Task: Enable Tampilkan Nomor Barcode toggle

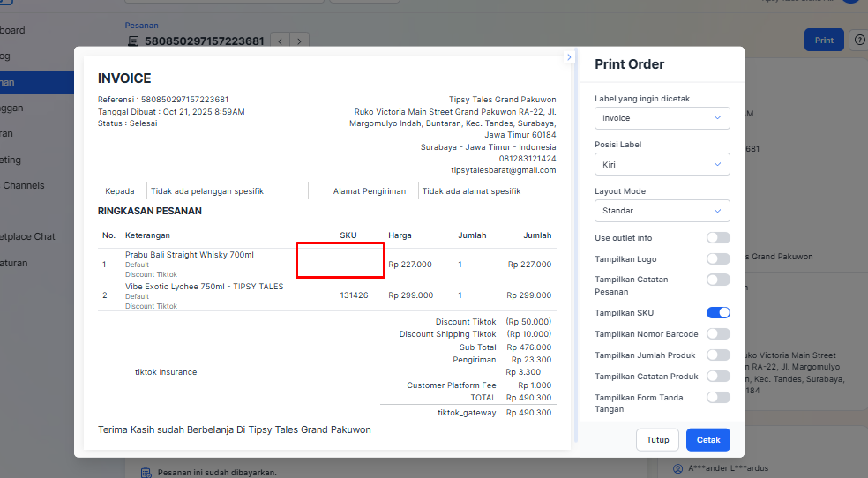Action: tap(718, 334)
